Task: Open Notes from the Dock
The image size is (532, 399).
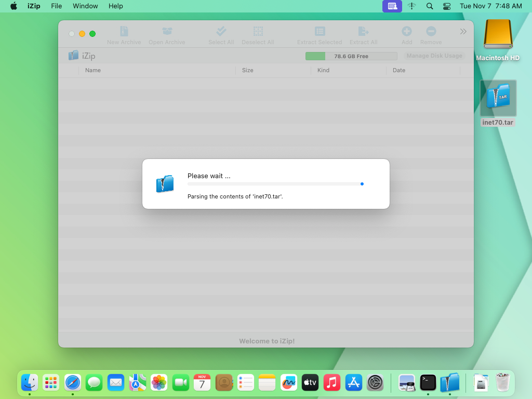Action: coord(267,383)
